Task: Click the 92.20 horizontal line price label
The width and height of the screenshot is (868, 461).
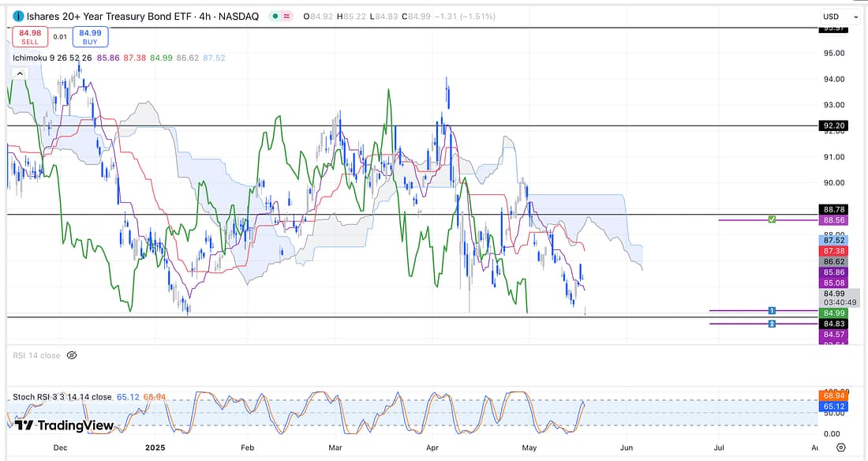Action: point(834,126)
